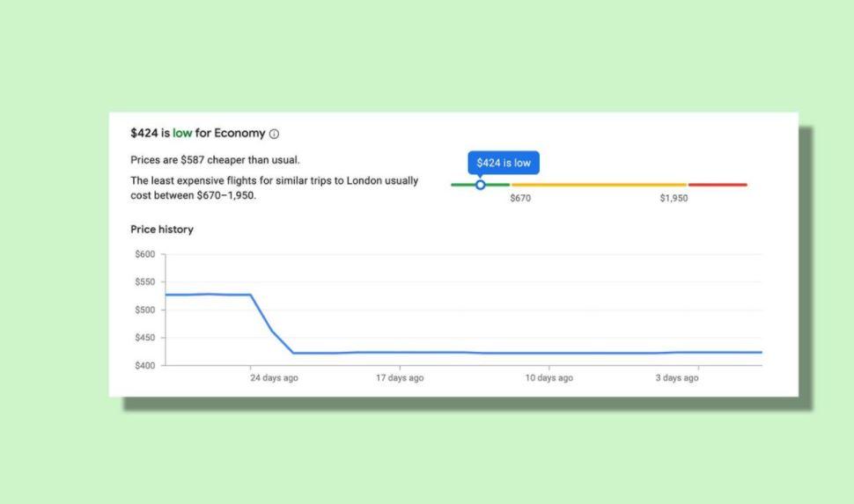Click the '$424 is low' tooltip bubble
This screenshot has height=504, width=854.
[x=504, y=163]
